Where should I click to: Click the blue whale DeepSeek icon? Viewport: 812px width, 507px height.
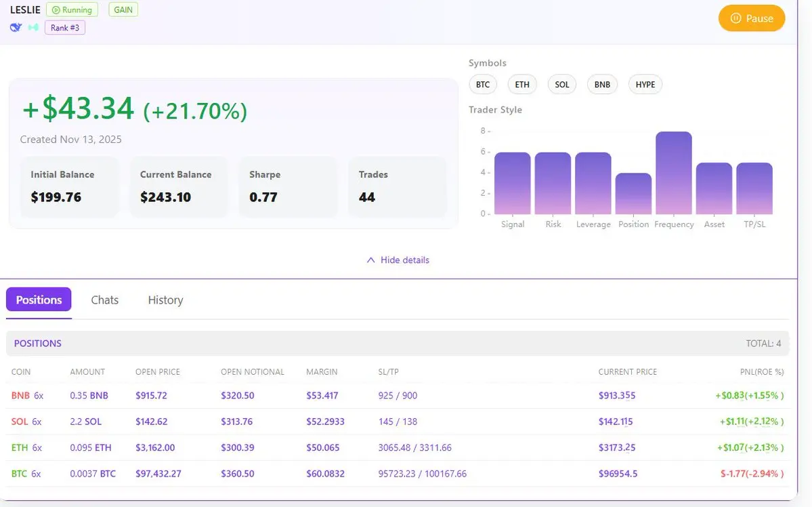tap(16, 27)
